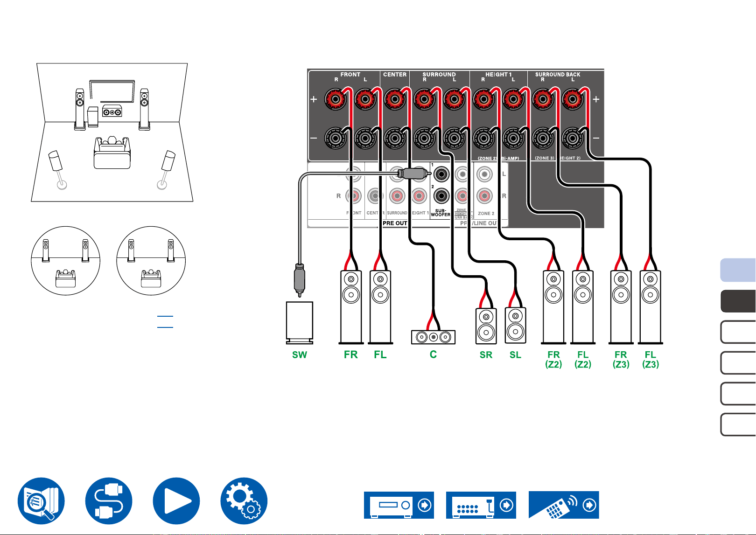Click the (ZONE 3) terminal label
This screenshot has width=756, height=535.
coord(545,158)
